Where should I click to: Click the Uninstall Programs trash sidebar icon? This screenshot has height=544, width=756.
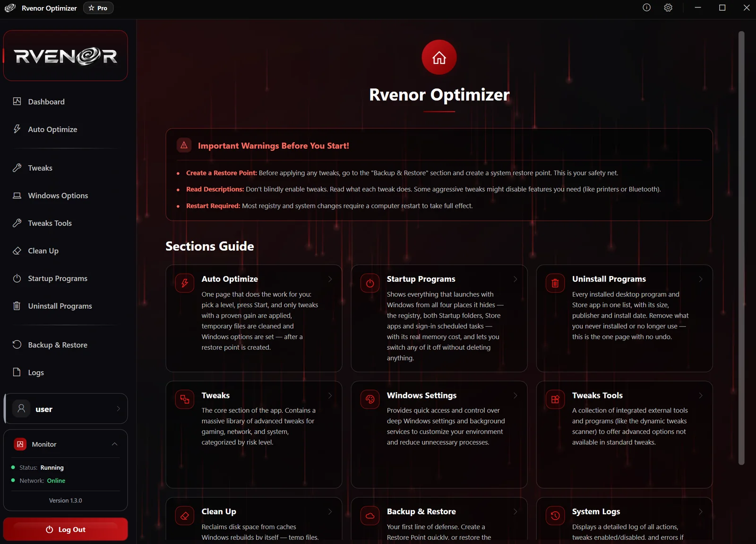point(17,306)
